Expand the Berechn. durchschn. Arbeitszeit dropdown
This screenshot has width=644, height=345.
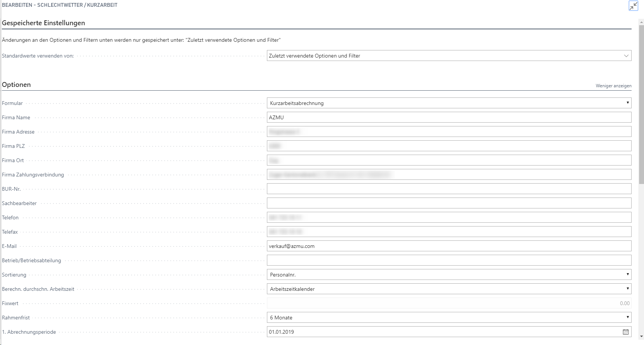coord(449,289)
